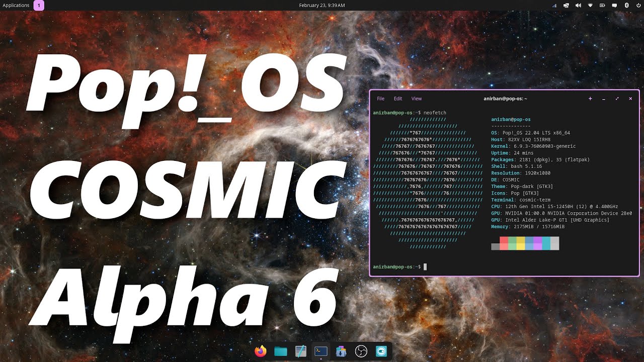This screenshot has height=362, width=644.
Task: Open the Bluetooth tray icon
Action: click(x=626, y=6)
